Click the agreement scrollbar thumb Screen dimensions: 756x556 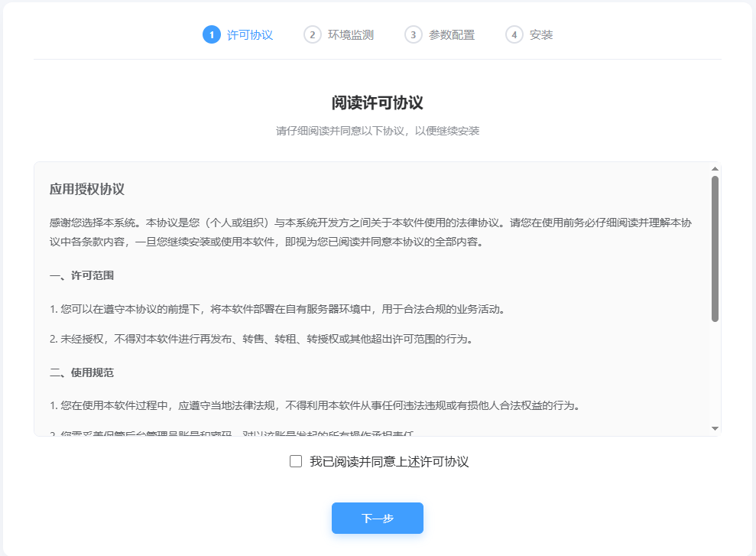click(x=715, y=249)
